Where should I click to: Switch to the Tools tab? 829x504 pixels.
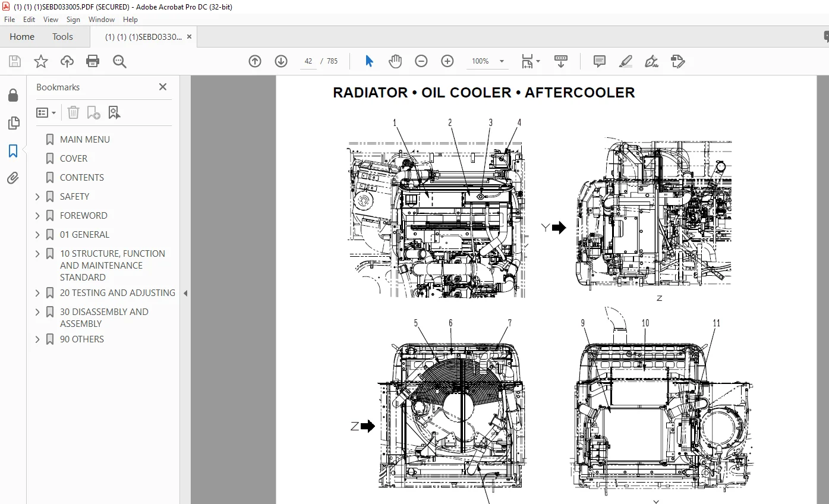(x=62, y=37)
